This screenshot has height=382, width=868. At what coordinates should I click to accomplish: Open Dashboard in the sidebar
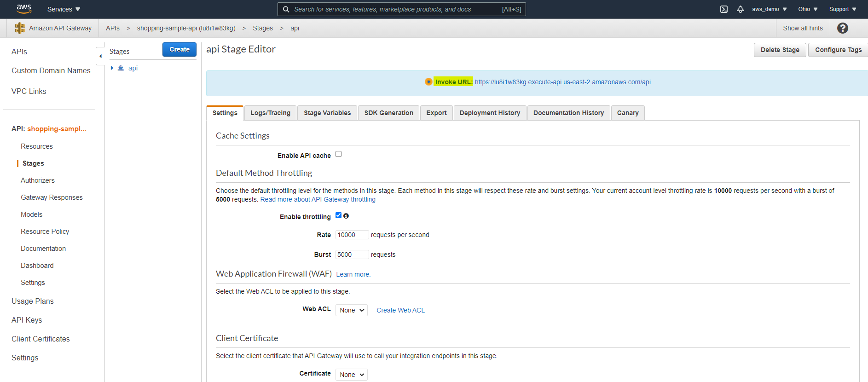pyautogui.click(x=37, y=266)
